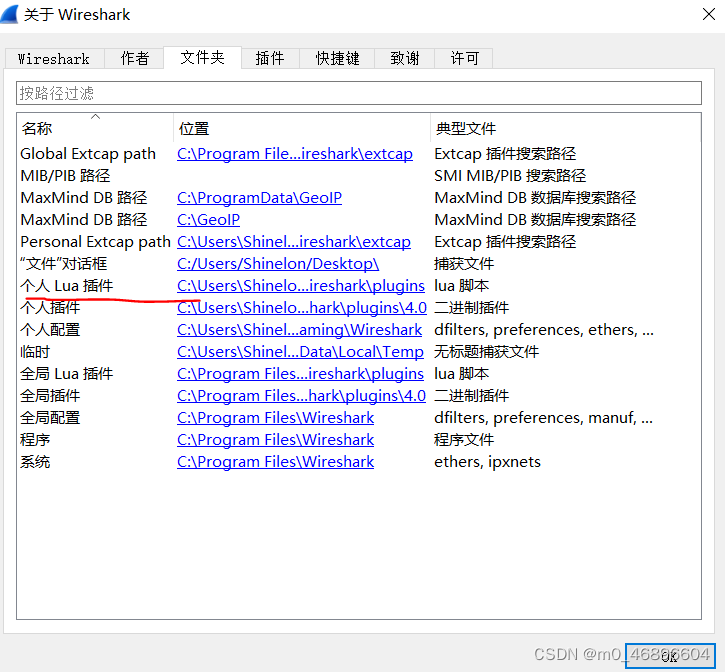Click the 程序文件 cell
The width and height of the screenshot is (725, 672).
click(464, 439)
